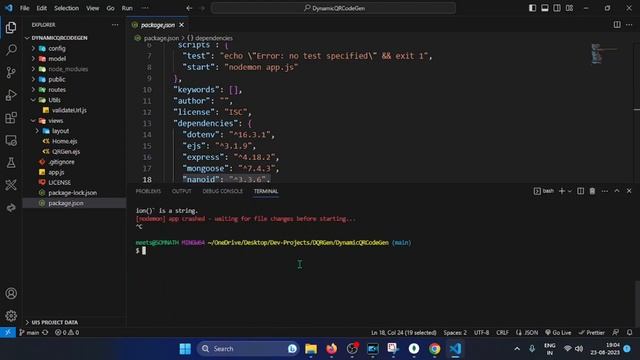Open launch profile dropdown next to plus

coord(570,191)
